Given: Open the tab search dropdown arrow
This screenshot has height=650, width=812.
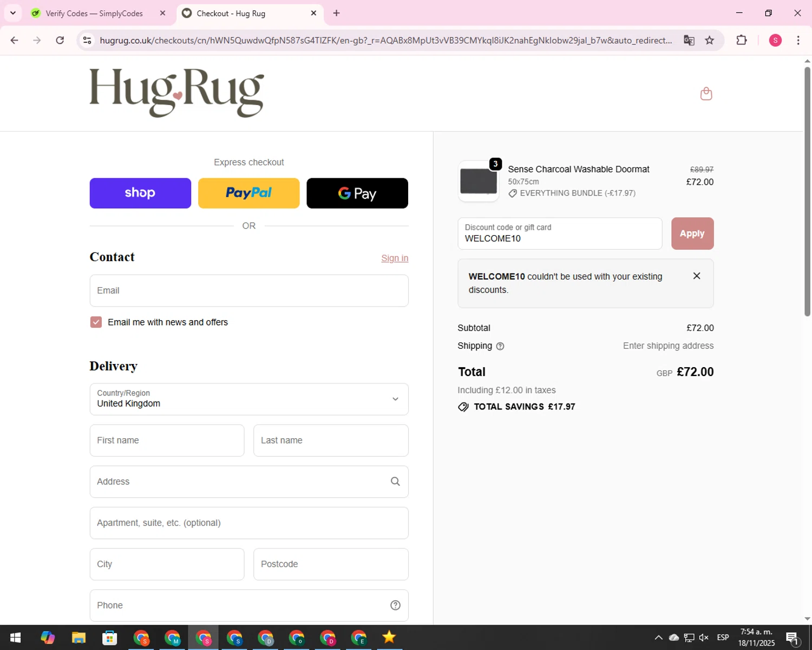Looking at the screenshot, I should [13, 13].
